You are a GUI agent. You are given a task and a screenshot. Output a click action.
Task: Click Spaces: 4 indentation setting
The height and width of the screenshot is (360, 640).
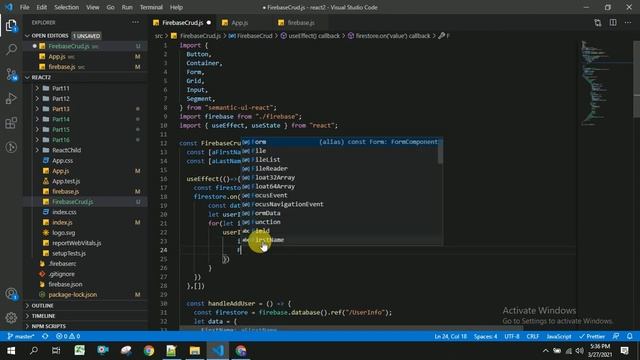tap(486, 336)
